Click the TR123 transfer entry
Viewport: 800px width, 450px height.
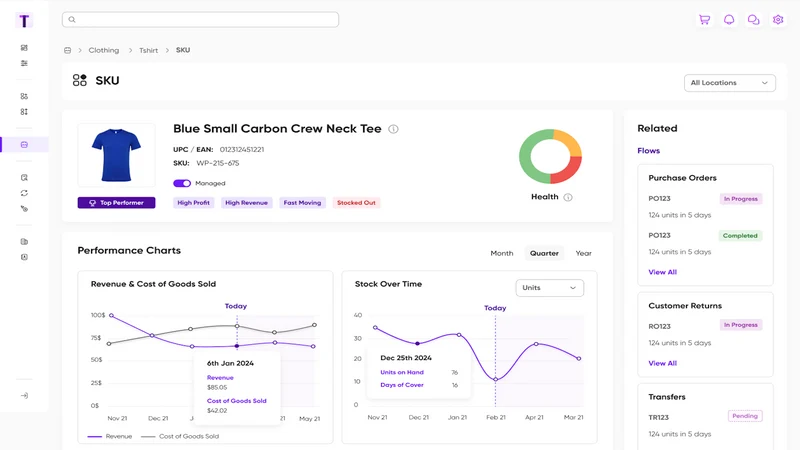click(x=658, y=417)
